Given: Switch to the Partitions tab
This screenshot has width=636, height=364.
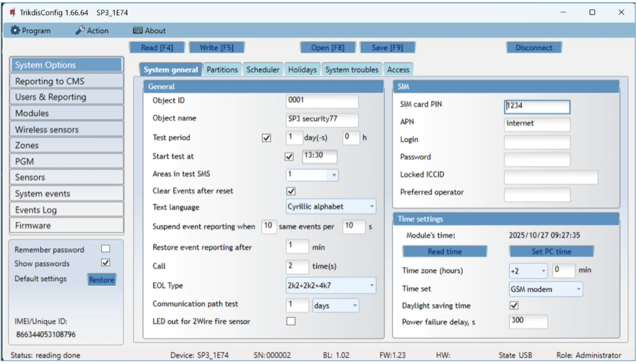Looking at the screenshot, I should point(222,69).
